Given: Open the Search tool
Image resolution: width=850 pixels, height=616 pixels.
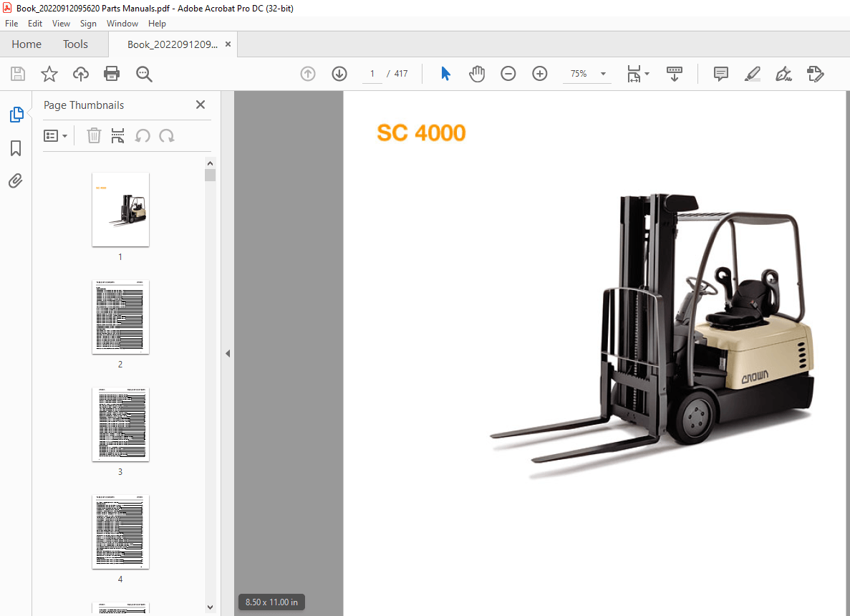Looking at the screenshot, I should (143, 73).
